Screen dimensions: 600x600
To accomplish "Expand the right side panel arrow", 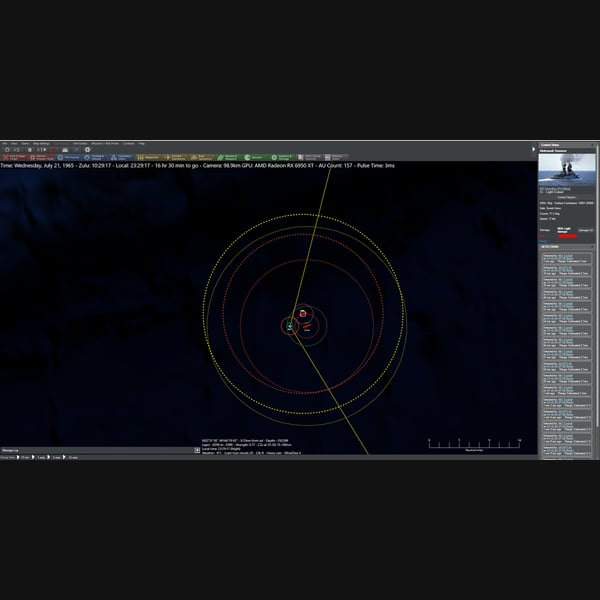I will point(533,149).
